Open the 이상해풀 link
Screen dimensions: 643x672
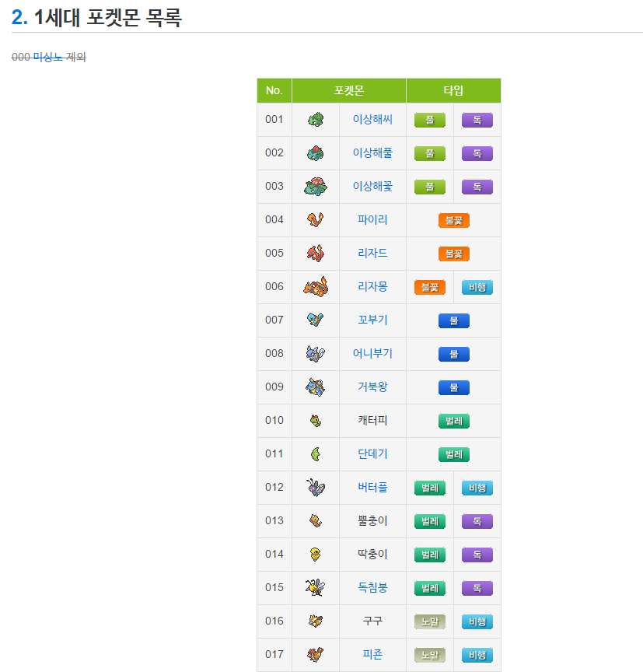372,152
